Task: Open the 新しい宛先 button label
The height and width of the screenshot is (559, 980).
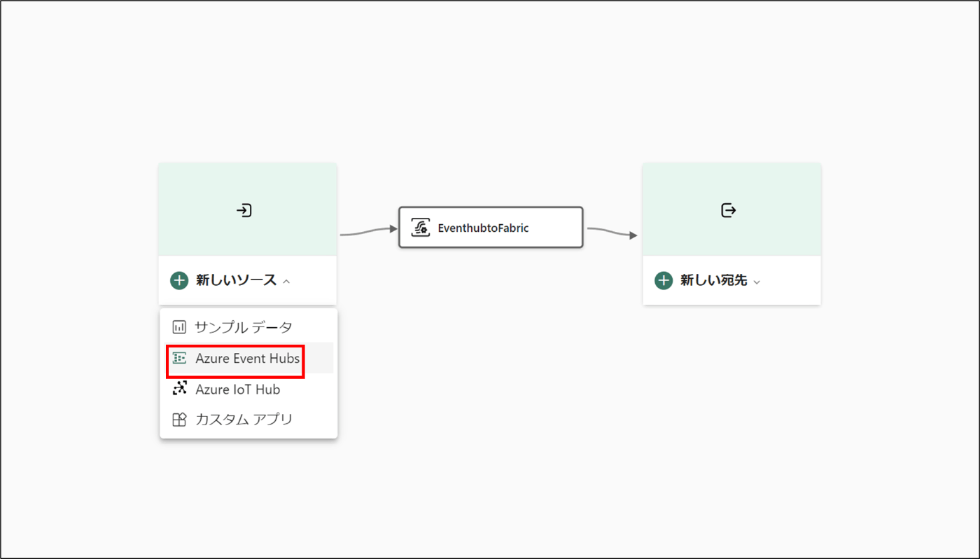Action: pos(714,281)
